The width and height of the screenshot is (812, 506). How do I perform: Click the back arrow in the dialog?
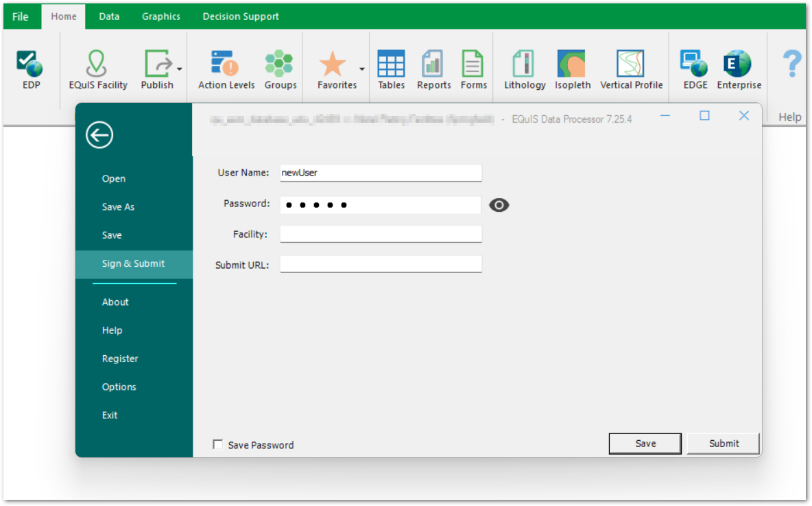pyautogui.click(x=99, y=135)
